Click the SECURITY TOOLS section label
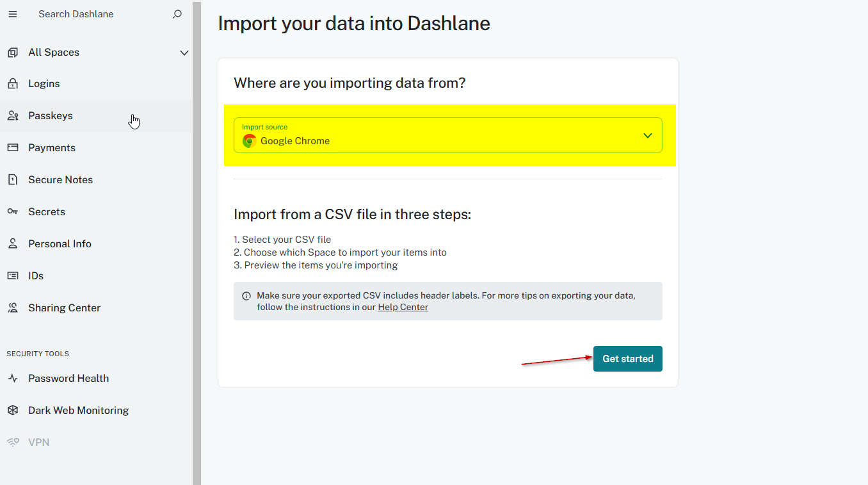Screen dimensions: 868x485 click(x=38, y=354)
